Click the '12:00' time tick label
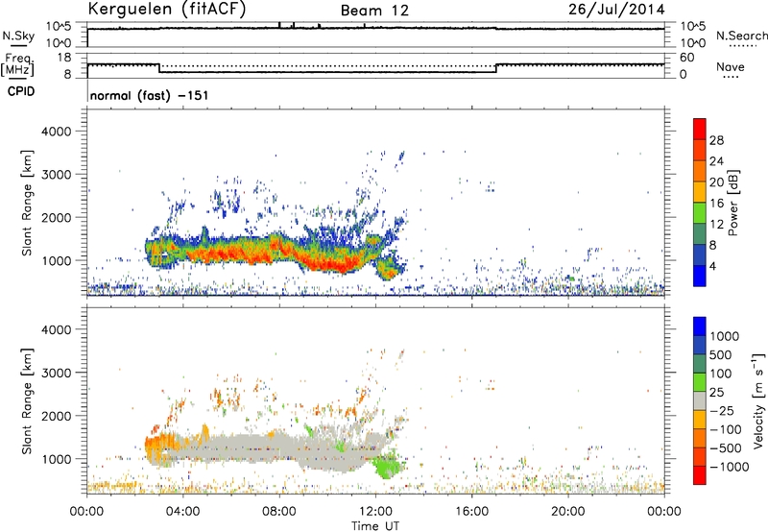Viewport: 768px width, 532px height. click(x=375, y=512)
